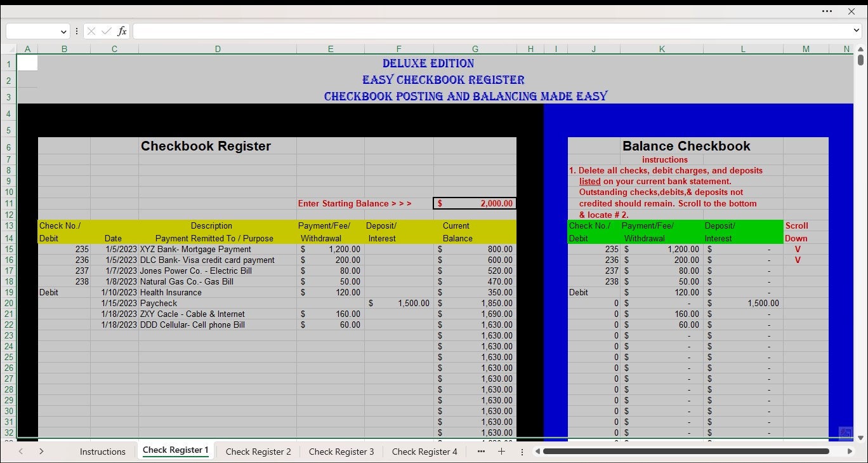Switch to the Instructions tab
This screenshot has width=868, height=463.
coord(102,451)
